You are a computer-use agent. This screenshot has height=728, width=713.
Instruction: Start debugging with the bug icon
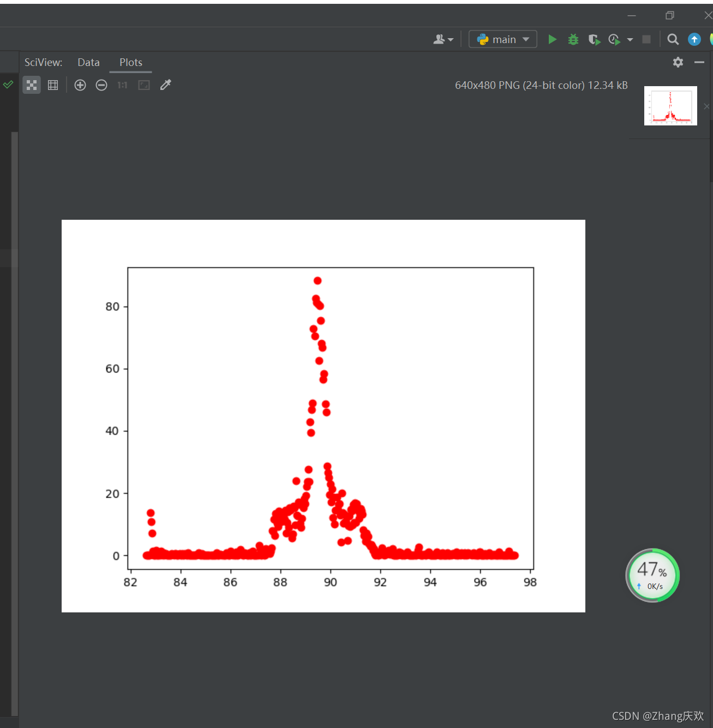click(573, 39)
